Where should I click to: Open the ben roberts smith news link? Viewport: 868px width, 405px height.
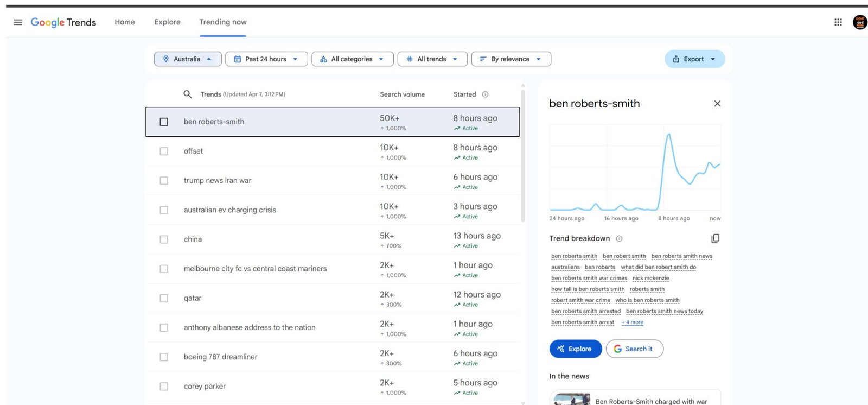[682, 256]
